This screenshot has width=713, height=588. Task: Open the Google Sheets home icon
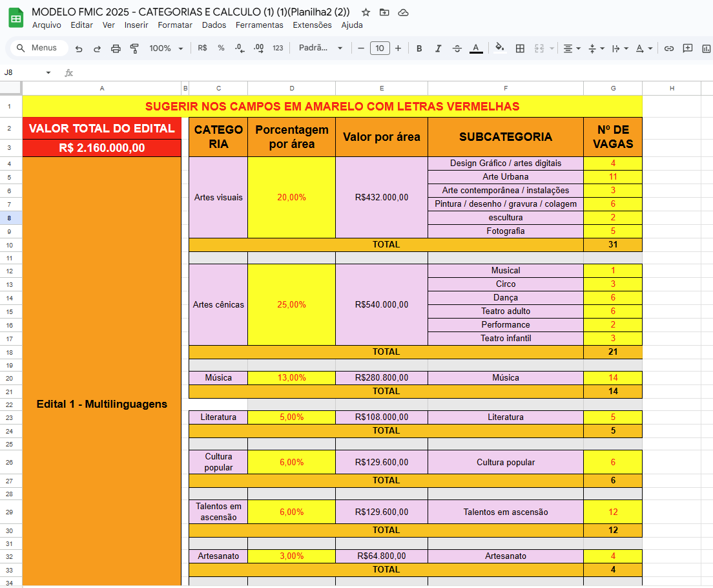[16, 18]
